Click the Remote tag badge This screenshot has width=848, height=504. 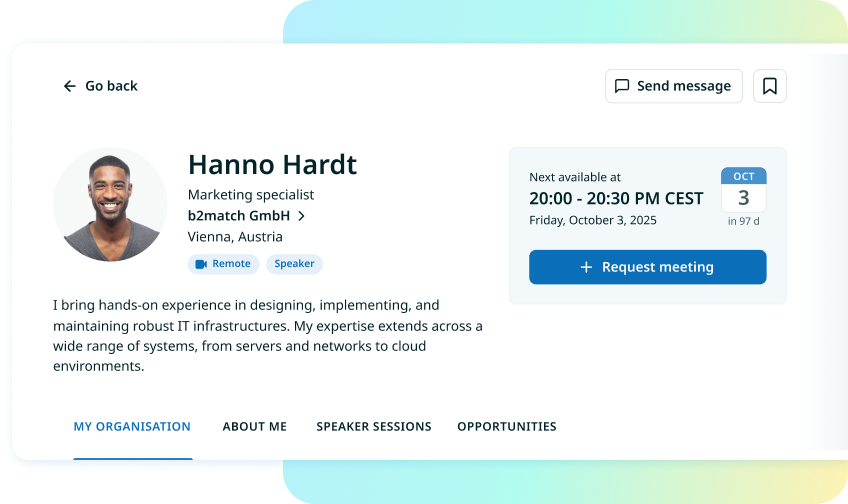pyautogui.click(x=223, y=264)
